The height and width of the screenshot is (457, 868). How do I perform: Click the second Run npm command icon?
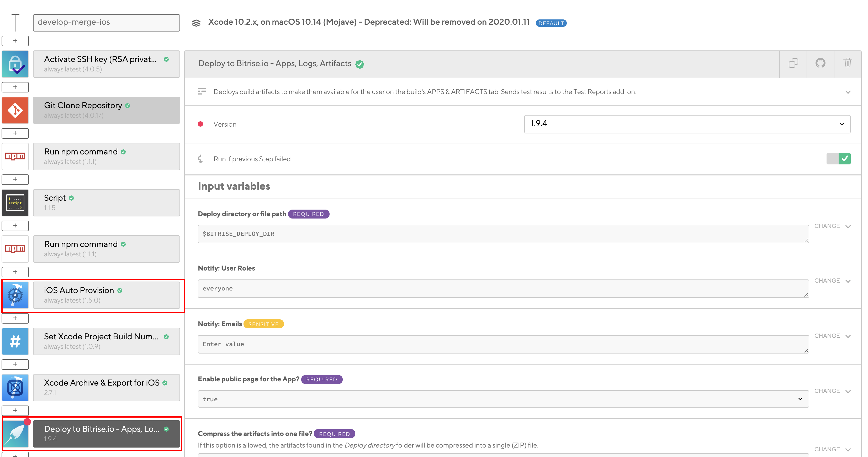click(15, 249)
